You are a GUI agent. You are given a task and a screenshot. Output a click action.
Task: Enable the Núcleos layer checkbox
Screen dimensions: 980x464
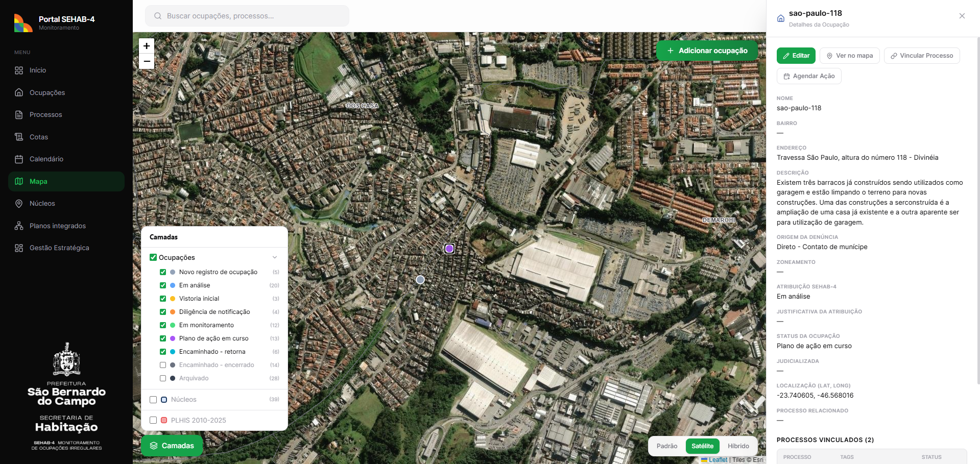153,400
